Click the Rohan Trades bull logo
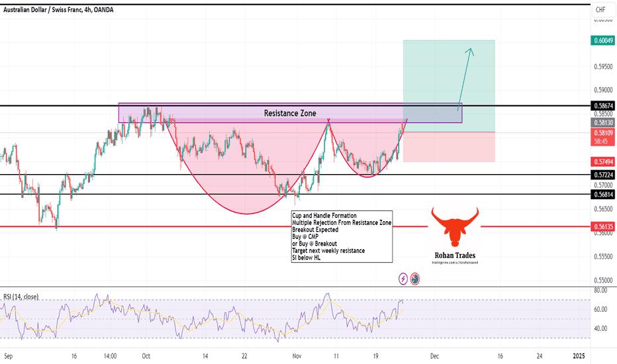This screenshot has height=364, width=617. click(455, 226)
